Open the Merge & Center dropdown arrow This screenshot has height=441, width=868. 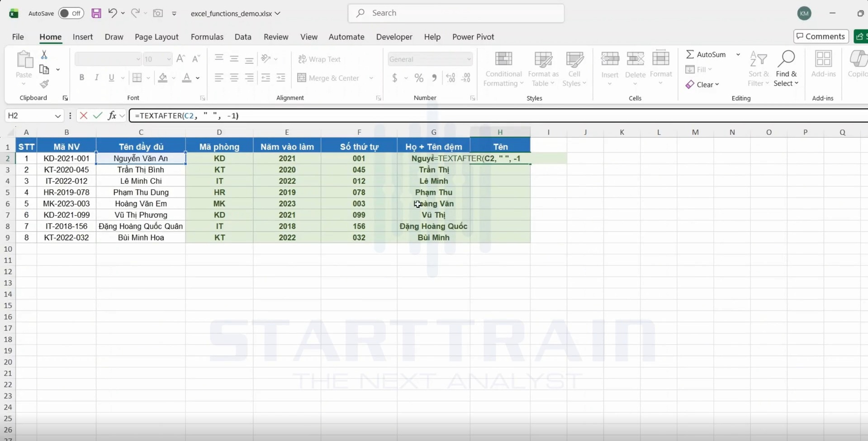(x=371, y=78)
